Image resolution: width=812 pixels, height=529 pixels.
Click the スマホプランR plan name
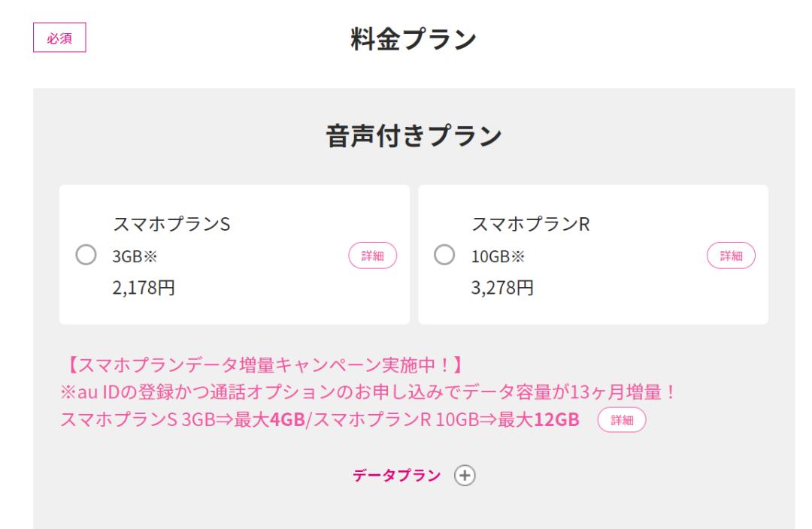[x=530, y=223]
